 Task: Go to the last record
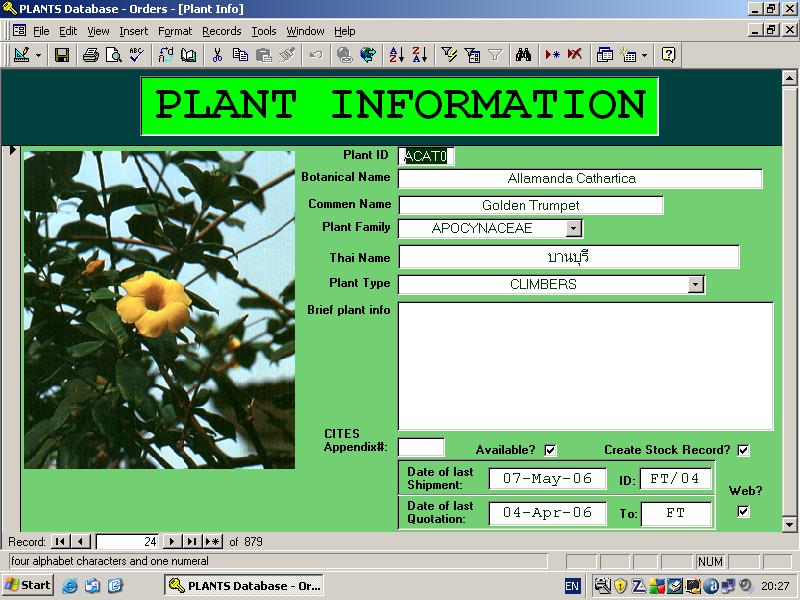pos(192,541)
